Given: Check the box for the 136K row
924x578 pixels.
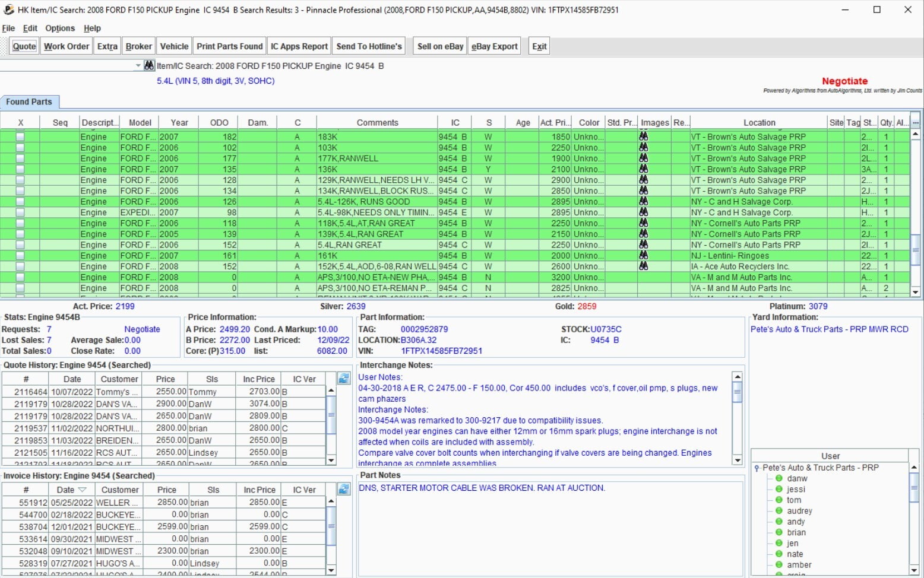Looking at the screenshot, I should point(20,169).
